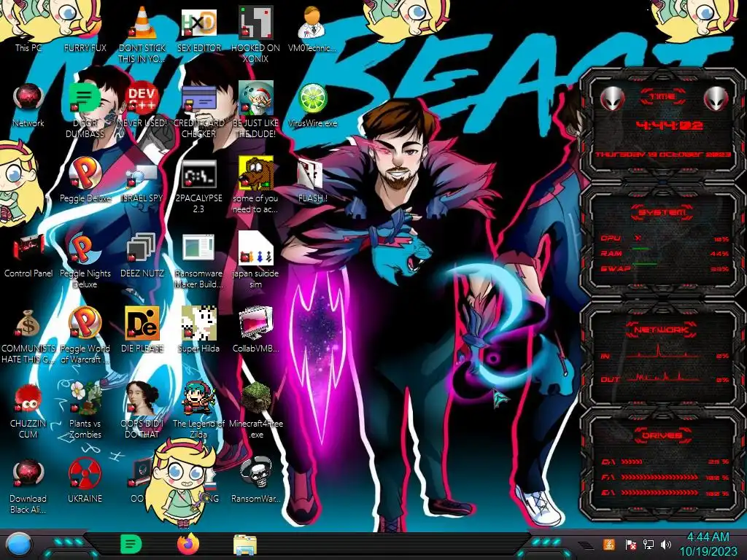Viewport: 747px width, 560px height.
Task: Open the taskbar clock showing 4:44 AM
Action: tap(708, 544)
